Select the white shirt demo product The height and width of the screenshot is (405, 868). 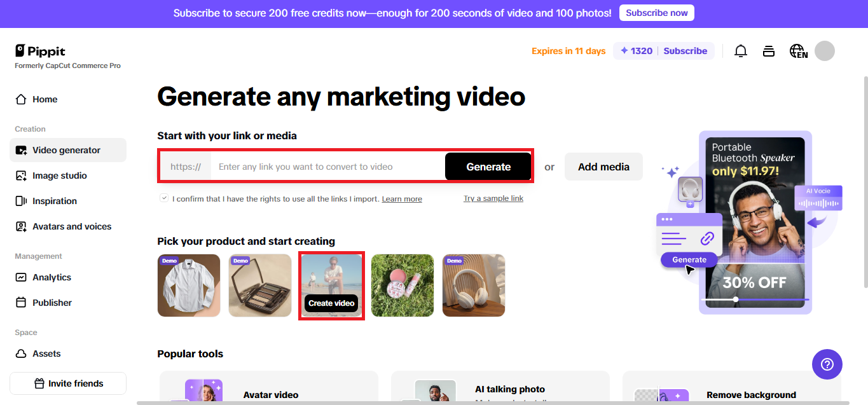tap(189, 285)
